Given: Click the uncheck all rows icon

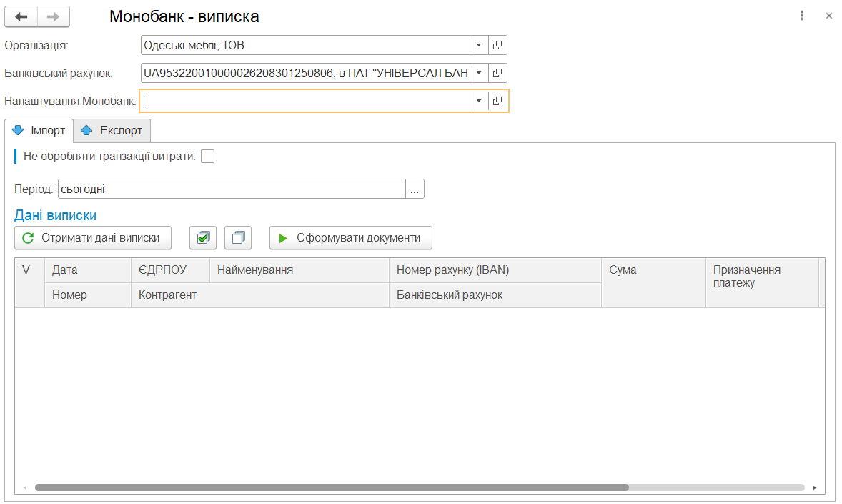Looking at the screenshot, I should (238, 238).
